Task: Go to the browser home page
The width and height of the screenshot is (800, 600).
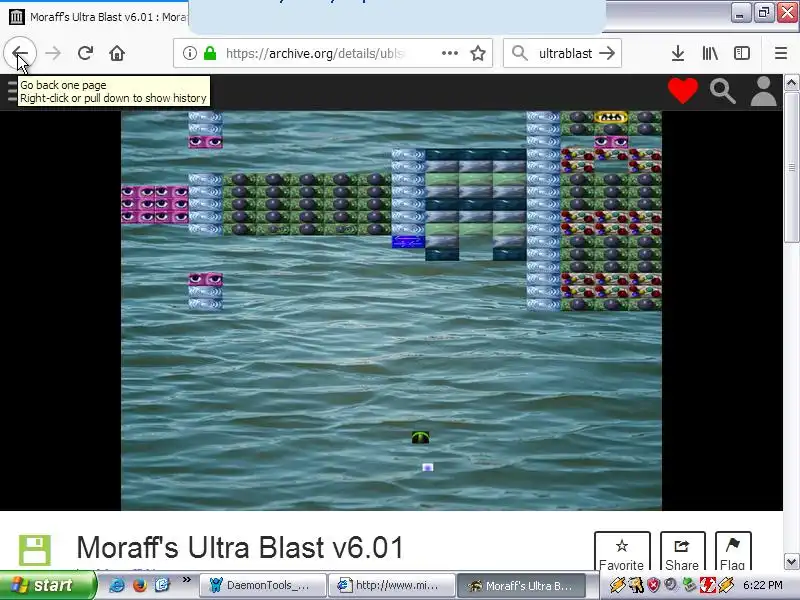Action: [117, 53]
